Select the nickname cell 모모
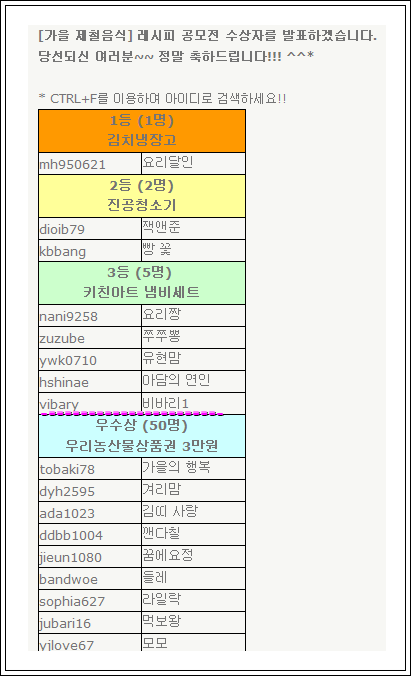The height and width of the screenshot is (676, 411). 193,642
